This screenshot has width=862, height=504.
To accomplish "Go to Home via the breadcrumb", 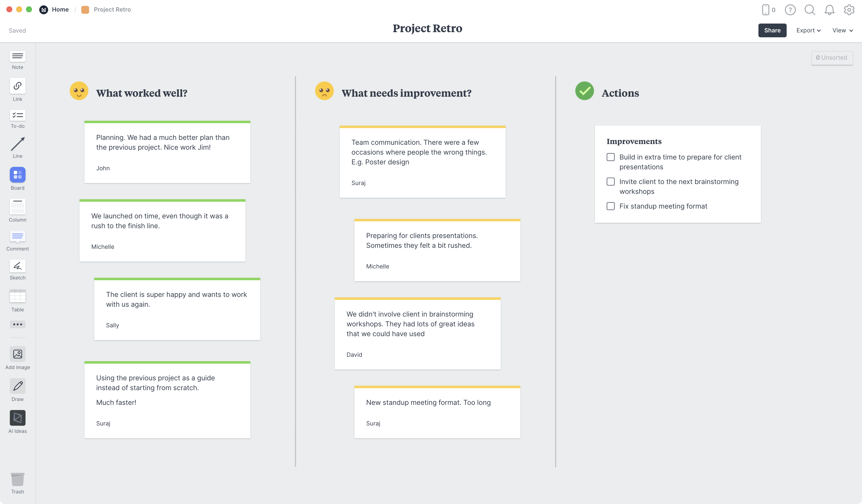I will (60, 9).
